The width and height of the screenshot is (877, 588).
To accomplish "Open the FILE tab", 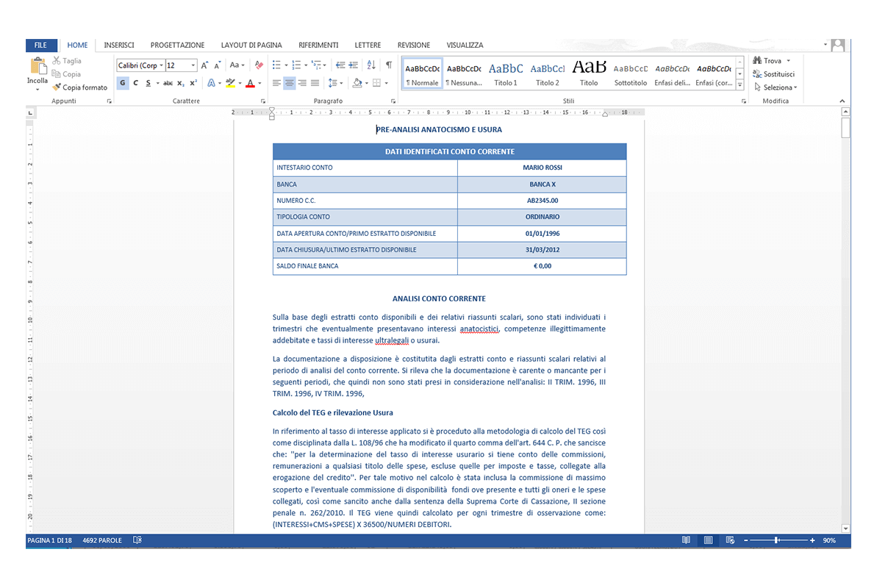I will click(41, 46).
